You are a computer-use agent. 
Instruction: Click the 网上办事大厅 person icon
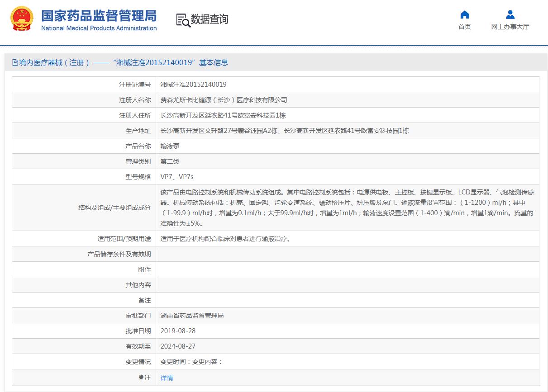510,14
